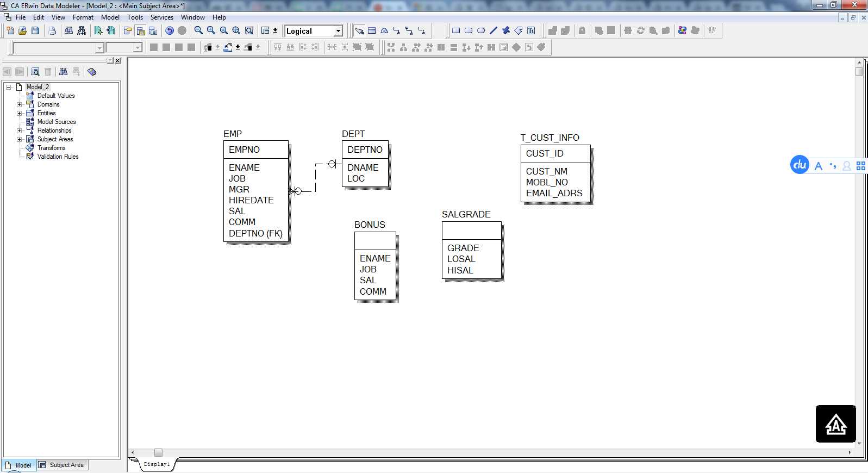Click the blue Undo arrow icon
This screenshot has height=473, width=868.
(x=170, y=30)
